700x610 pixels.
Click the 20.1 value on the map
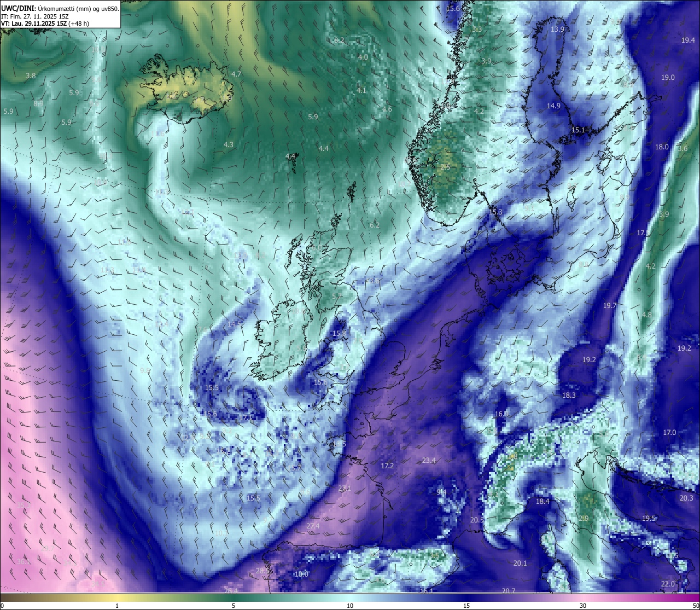[520, 563]
